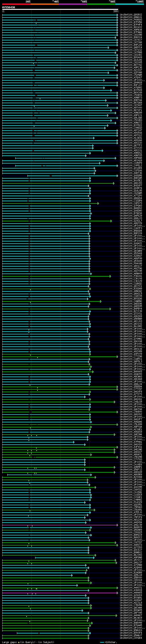Open hit UniRef100_Q9SRX2
This screenshot has width=146, height=644.
(x=131, y=15)
